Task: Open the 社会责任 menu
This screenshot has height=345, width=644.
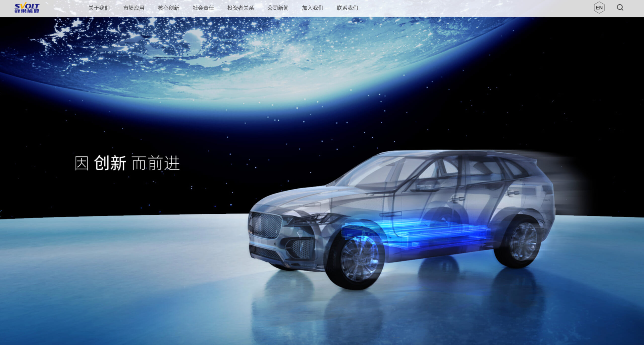Action: click(x=203, y=8)
